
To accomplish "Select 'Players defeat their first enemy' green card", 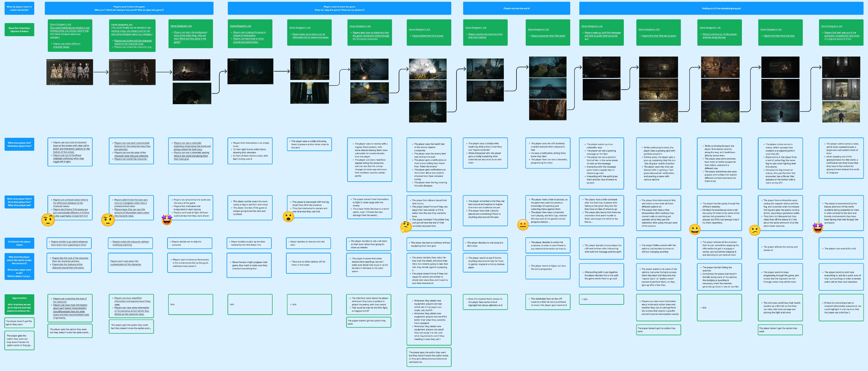I will [x=429, y=32].
